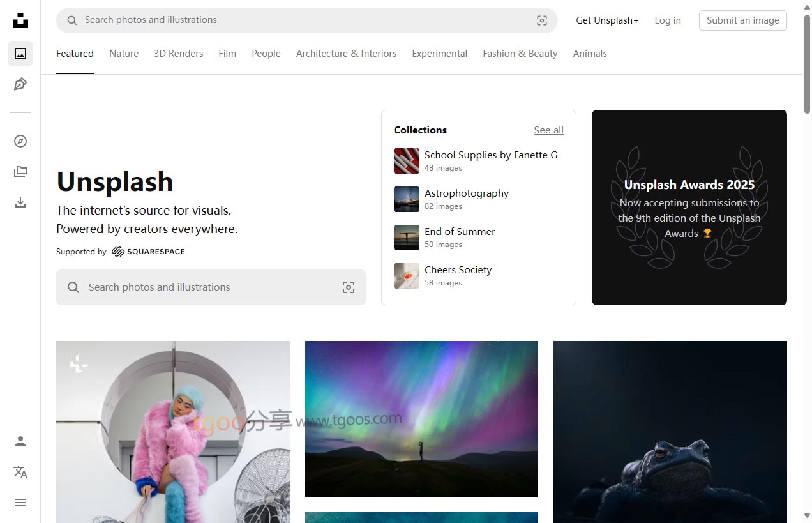Open the Illustrations pen icon
Viewport: 812px width, 523px height.
click(x=20, y=84)
